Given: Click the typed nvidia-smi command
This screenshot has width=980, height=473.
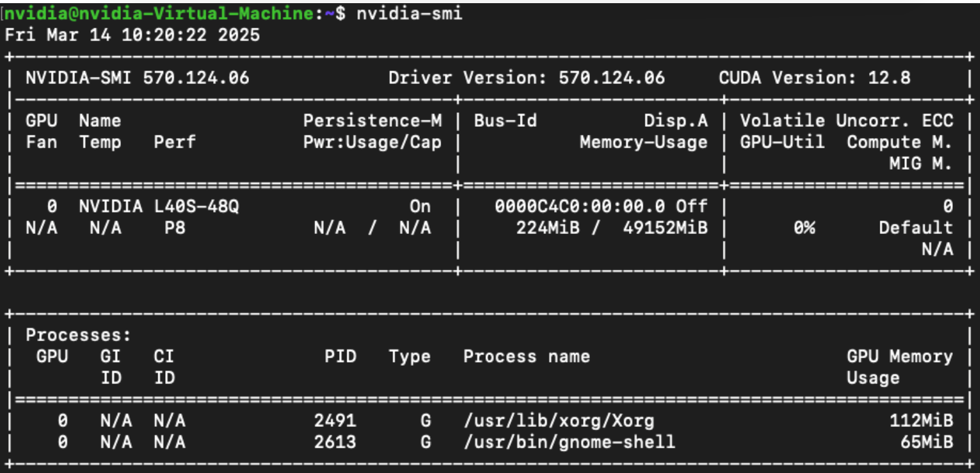Looking at the screenshot, I should [410, 14].
